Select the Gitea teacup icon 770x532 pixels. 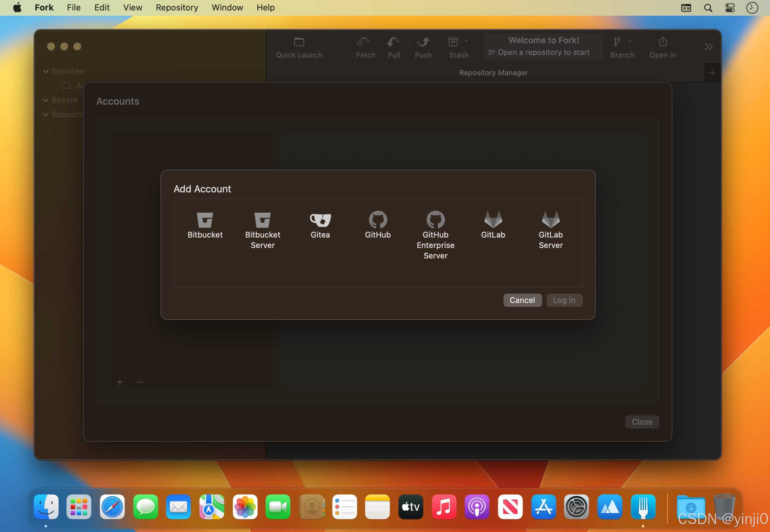[x=320, y=220]
